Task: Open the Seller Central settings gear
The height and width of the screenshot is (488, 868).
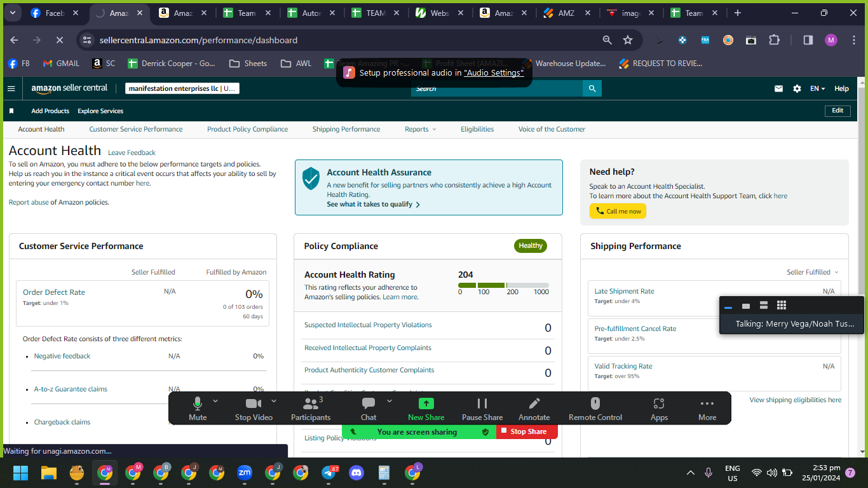Action: (797, 89)
